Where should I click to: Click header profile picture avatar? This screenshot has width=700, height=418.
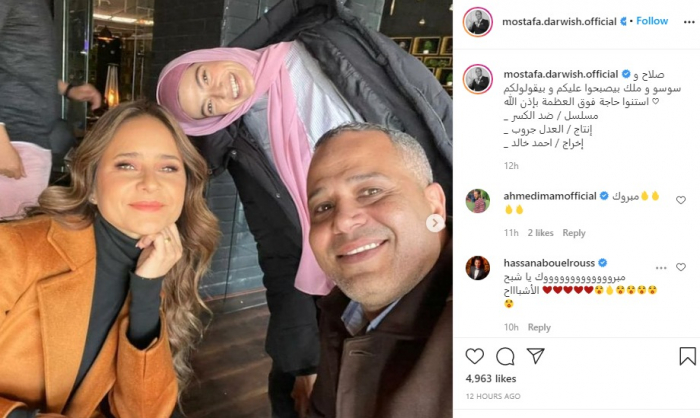(x=477, y=21)
